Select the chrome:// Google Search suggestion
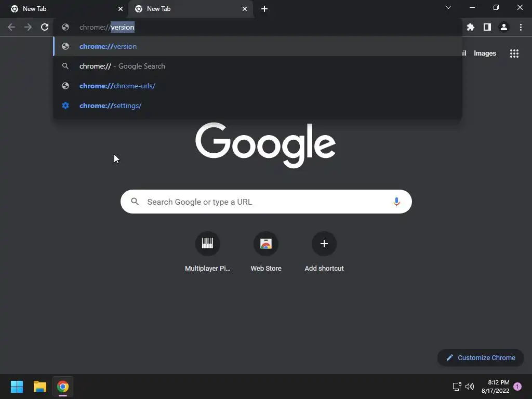The width and height of the screenshot is (532, 399). [258, 66]
